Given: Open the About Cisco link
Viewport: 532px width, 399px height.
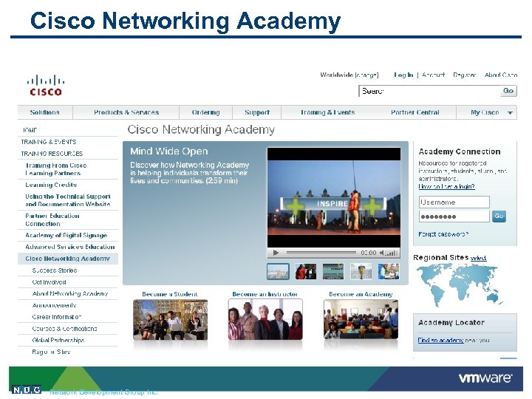Looking at the screenshot, I should 501,75.
